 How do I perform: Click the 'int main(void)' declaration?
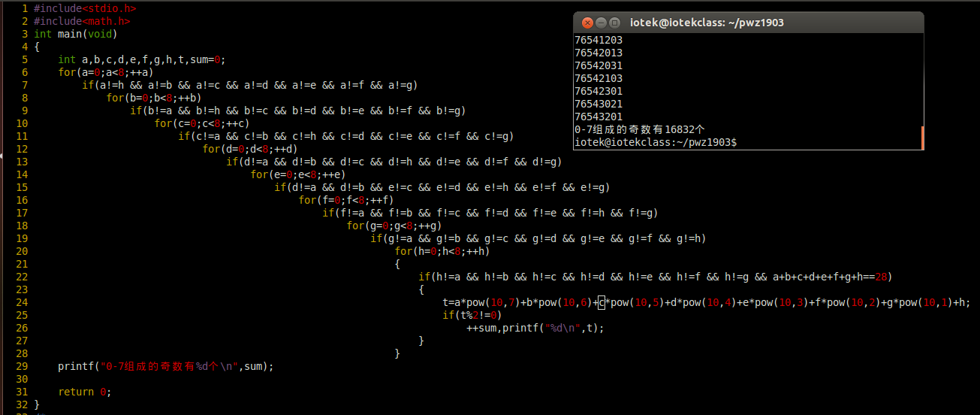click(x=76, y=34)
